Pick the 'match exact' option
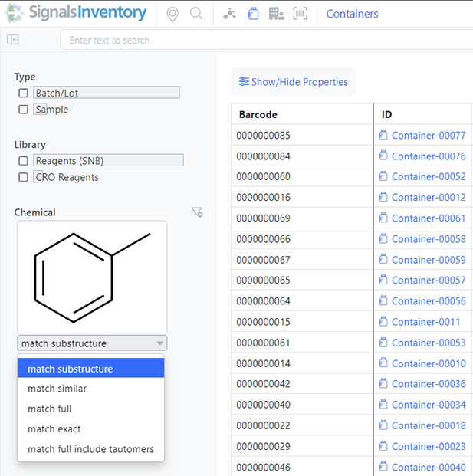 coord(54,429)
